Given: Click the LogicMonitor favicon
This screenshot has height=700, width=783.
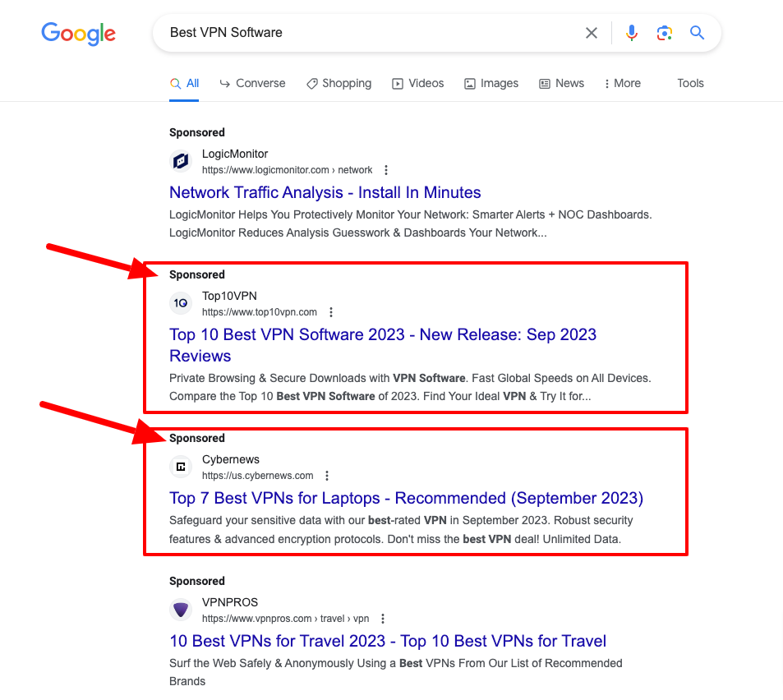Looking at the screenshot, I should coord(181,161).
